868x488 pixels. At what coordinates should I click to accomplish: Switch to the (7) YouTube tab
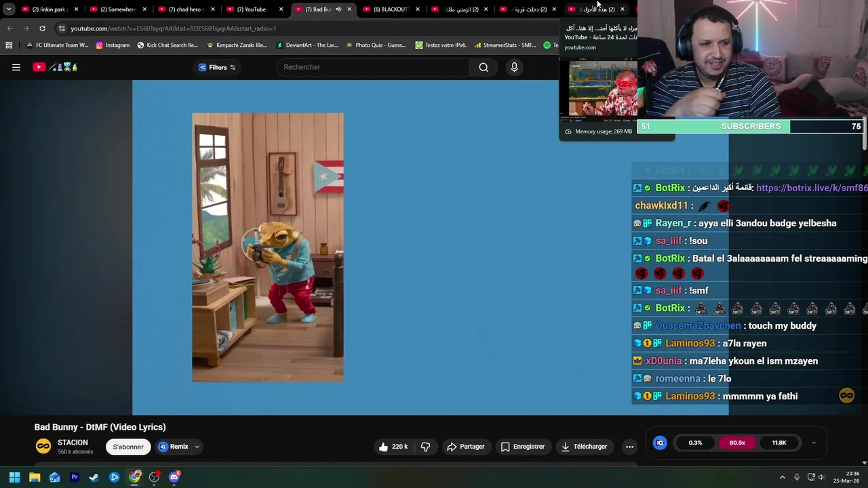254,9
